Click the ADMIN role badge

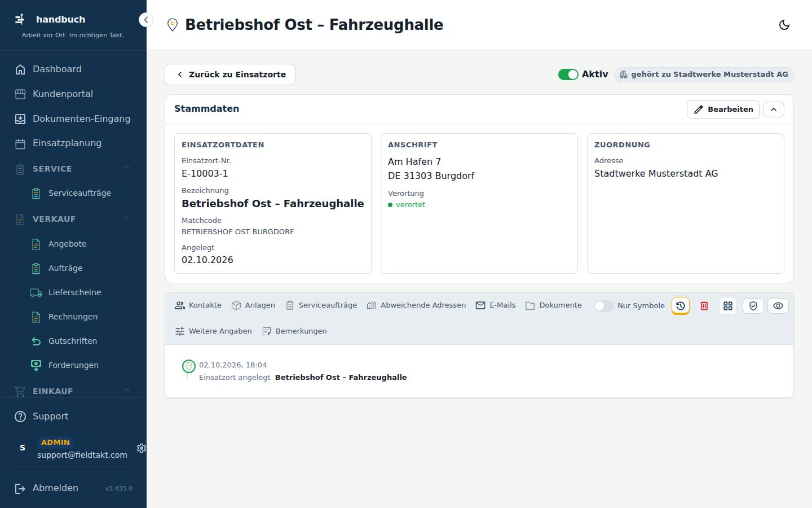pyautogui.click(x=55, y=443)
